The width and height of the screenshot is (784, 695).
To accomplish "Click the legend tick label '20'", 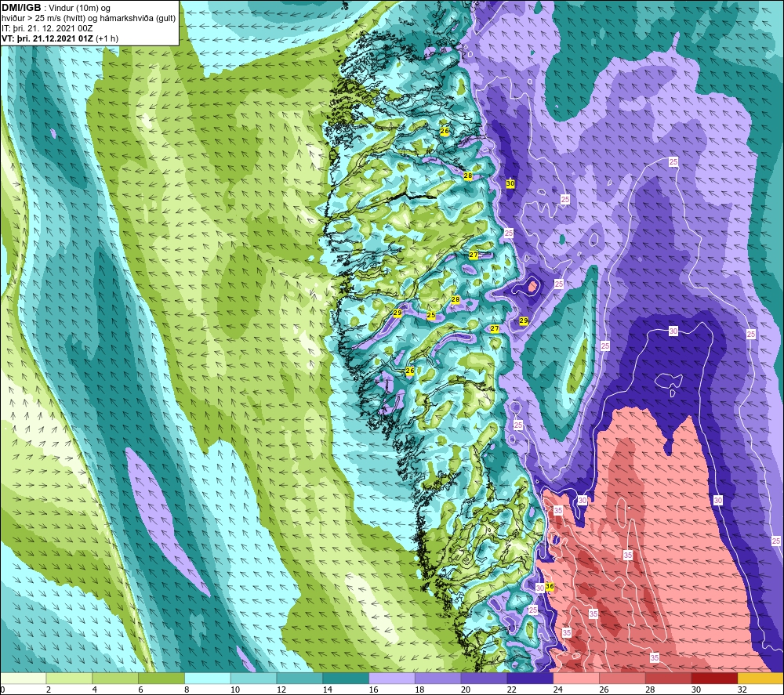I will pos(465,690).
